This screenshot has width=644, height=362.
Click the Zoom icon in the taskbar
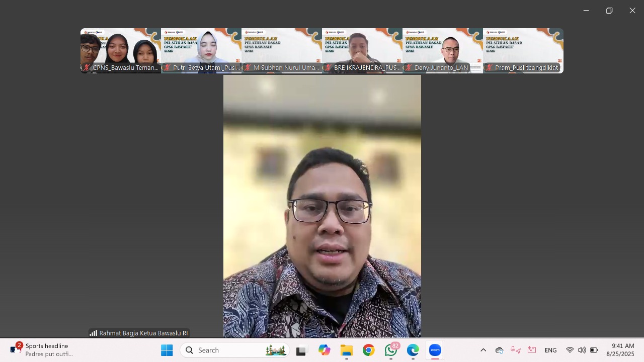click(435, 350)
